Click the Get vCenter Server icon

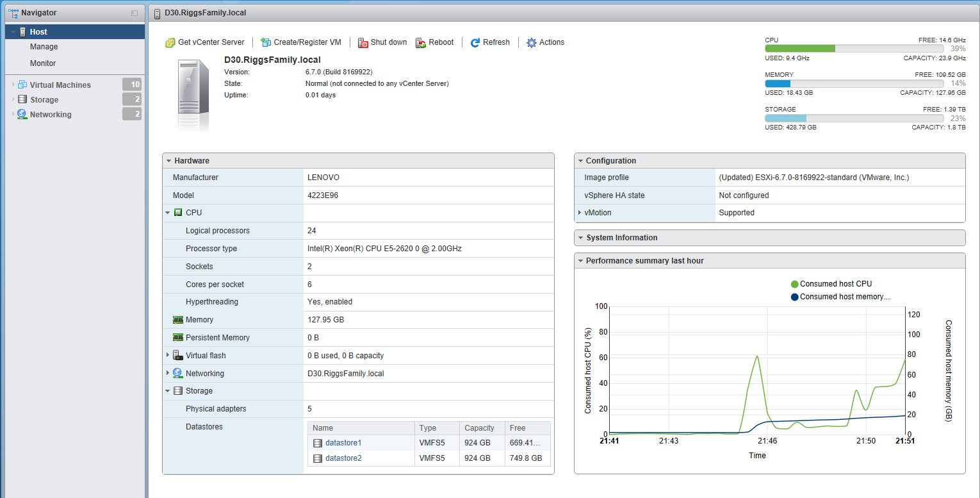coord(170,43)
